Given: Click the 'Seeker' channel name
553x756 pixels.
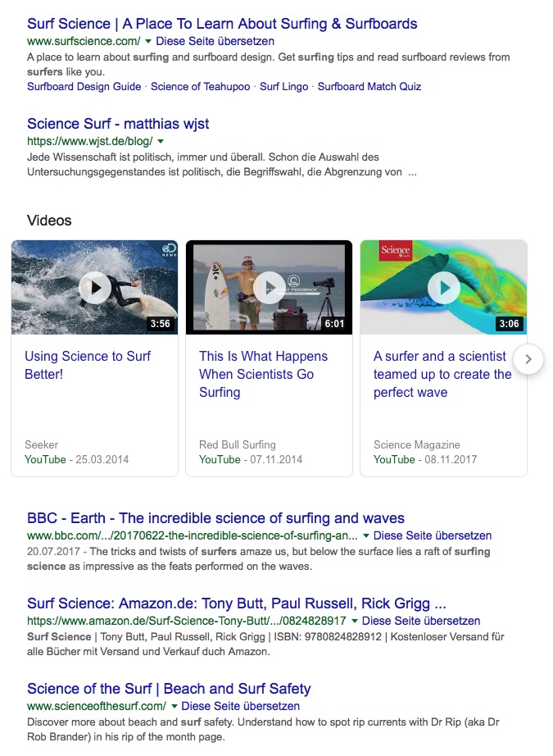Looking at the screenshot, I should (x=42, y=444).
